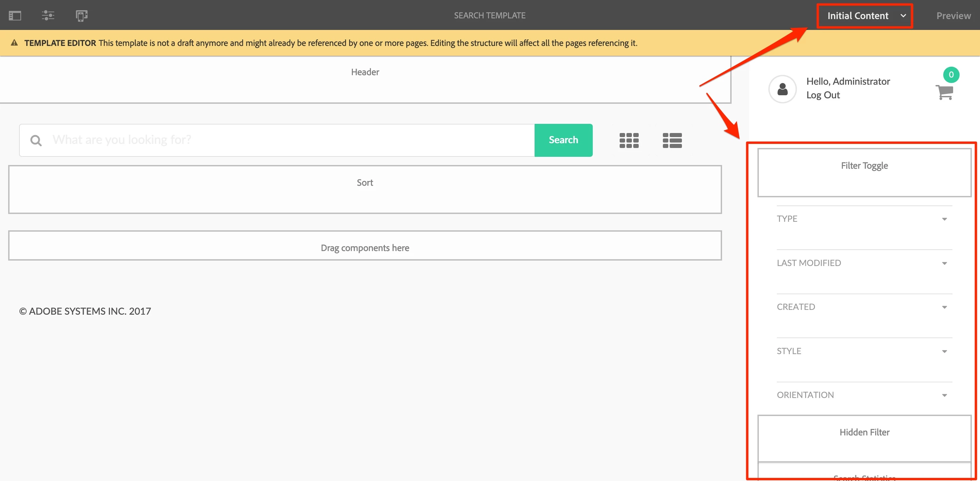Viewport: 980px width, 481px height.
Task: Click the user avatar icon
Action: tap(782, 89)
